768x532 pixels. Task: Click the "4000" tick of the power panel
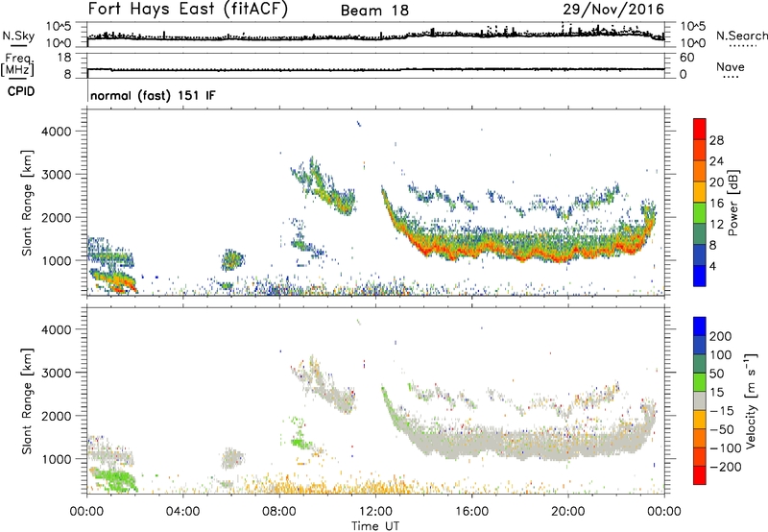(x=57, y=132)
